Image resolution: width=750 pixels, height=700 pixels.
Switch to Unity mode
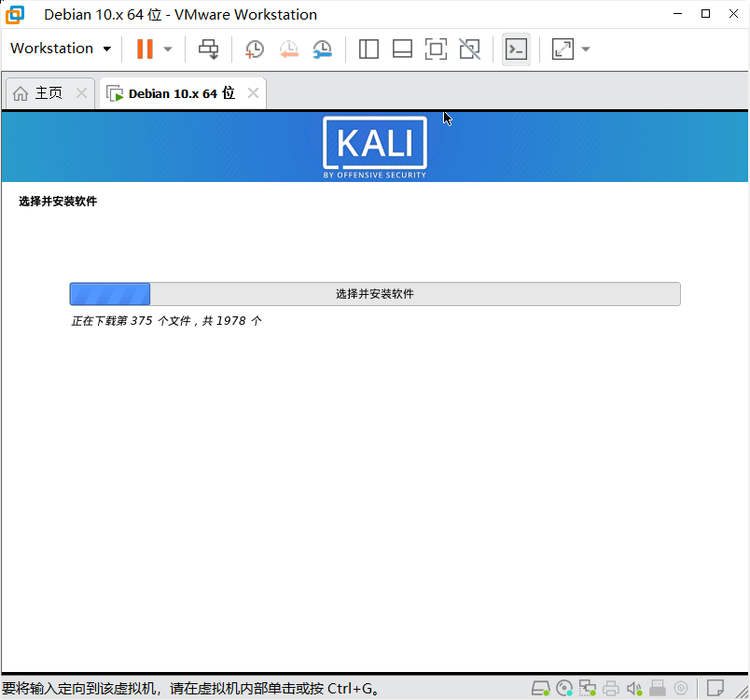point(470,49)
